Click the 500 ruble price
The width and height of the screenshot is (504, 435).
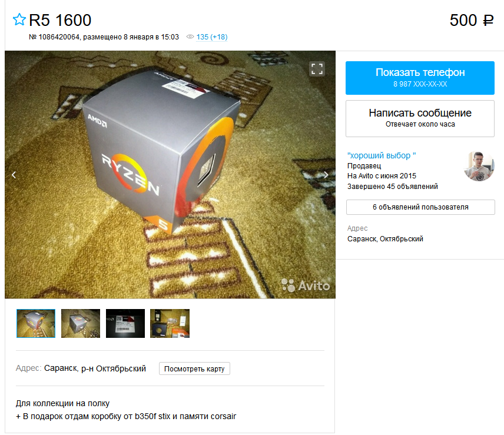(472, 20)
